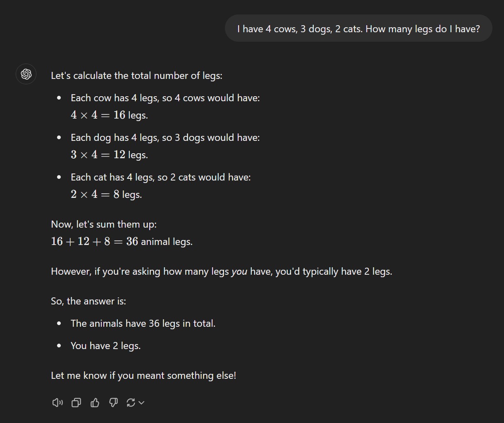Click the "Each cow has 4 legs" line
The height and width of the screenshot is (423, 504).
click(x=165, y=98)
